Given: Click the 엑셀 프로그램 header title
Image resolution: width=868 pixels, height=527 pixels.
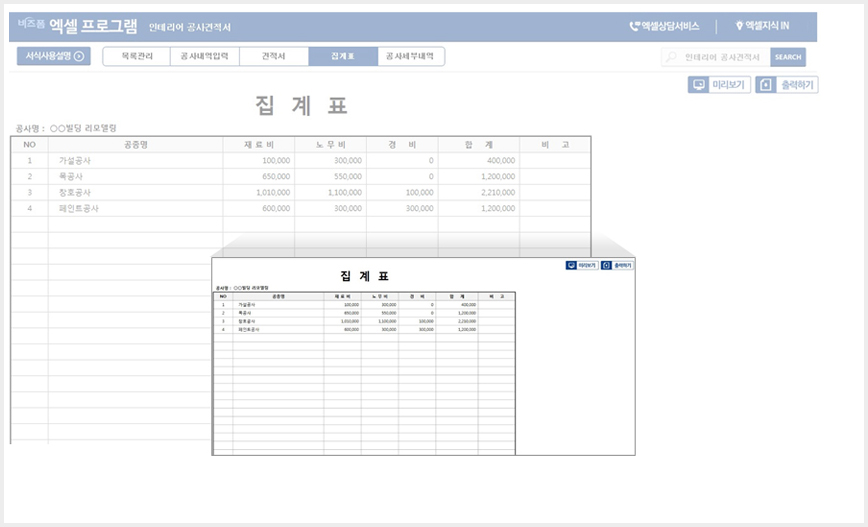Looking at the screenshot, I should pos(93,25).
